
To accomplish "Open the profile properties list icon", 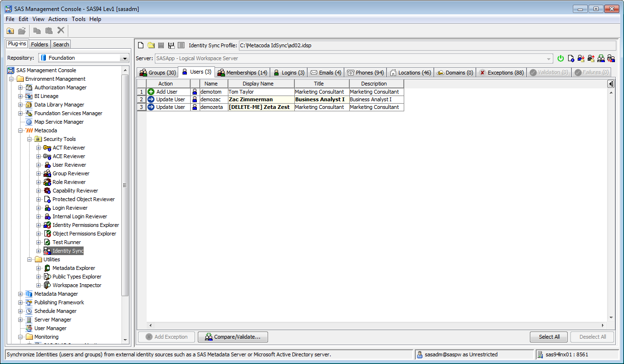I will 181,45.
